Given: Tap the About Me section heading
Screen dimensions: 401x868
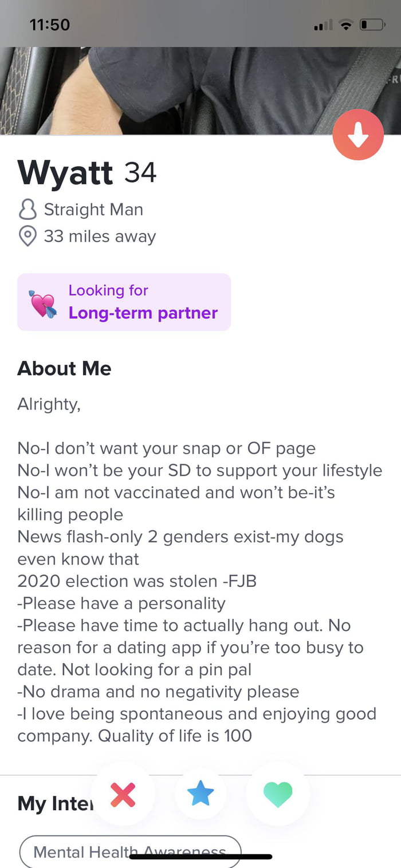Looking at the screenshot, I should (x=64, y=369).
